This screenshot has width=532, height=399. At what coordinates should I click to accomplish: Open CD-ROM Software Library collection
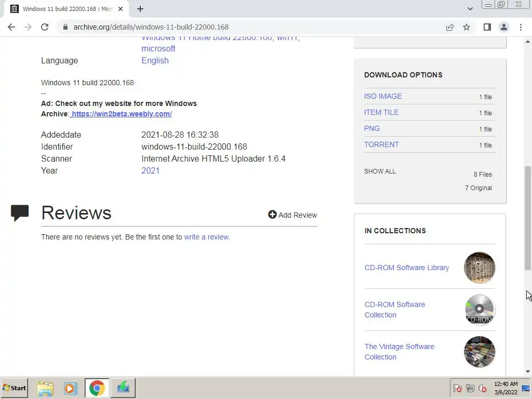[x=406, y=268]
